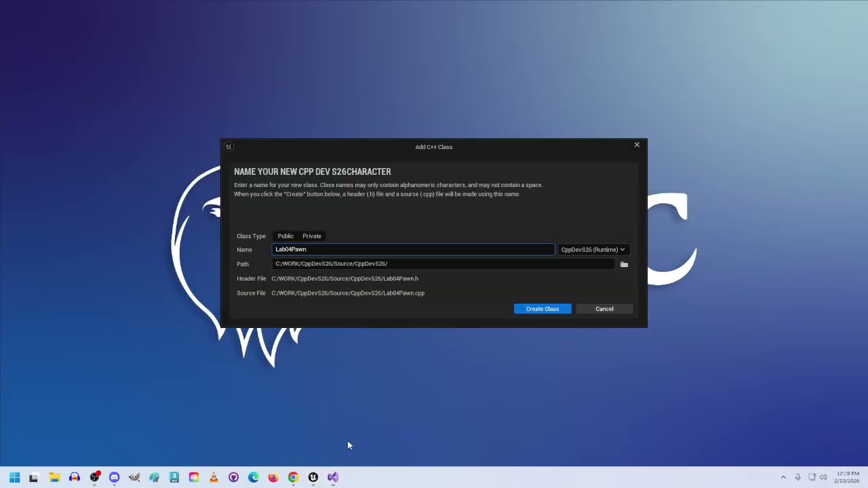Click the 'Add C++ Class' title text
This screenshot has width=868, height=488.
click(x=434, y=146)
